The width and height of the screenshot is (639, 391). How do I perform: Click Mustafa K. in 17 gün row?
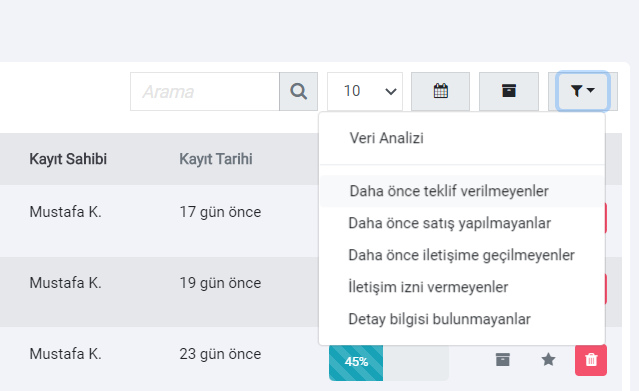[x=65, y=212]
